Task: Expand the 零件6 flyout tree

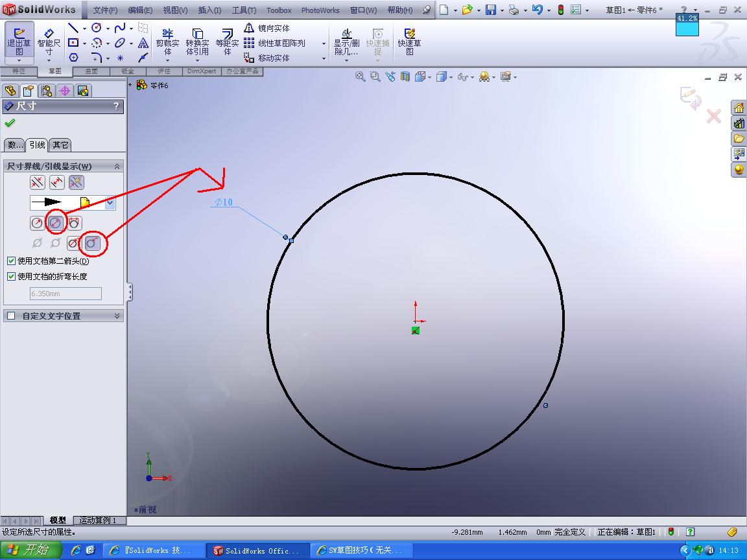Action: pyautogui.click(x=130, y=85)
